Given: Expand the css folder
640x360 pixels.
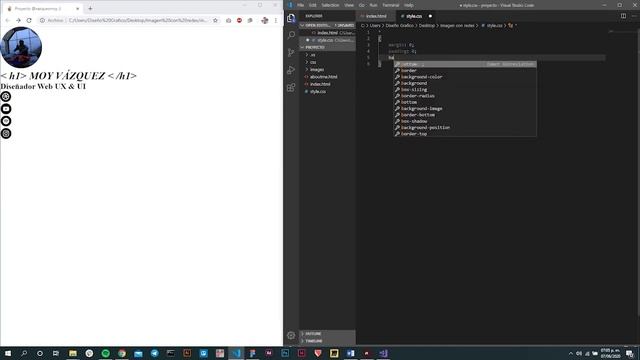Looking at the screenshot, I should 328,62.
